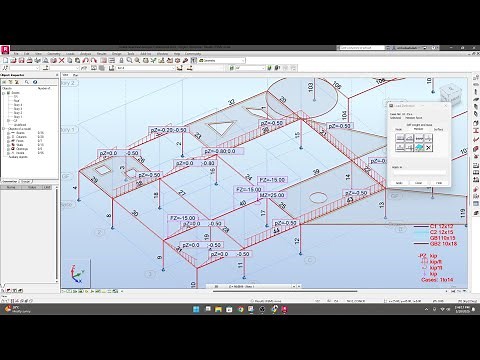Click the blue planar load icon in Load Definition

419,147
